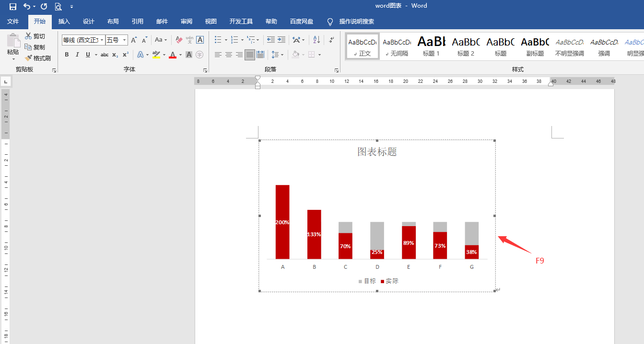Click the 操作说明搜索 search box
This screenshot has width=644, height=344.
click(356, 22)
